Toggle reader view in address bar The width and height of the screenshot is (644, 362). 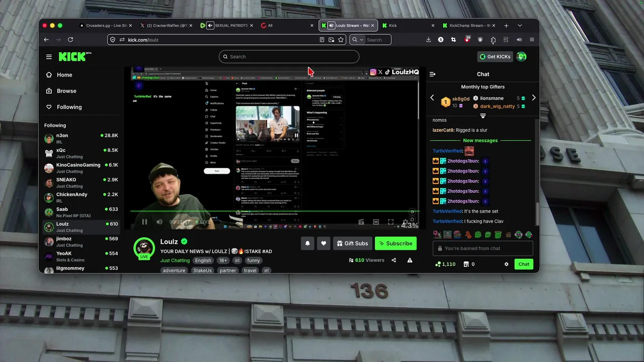322,40
